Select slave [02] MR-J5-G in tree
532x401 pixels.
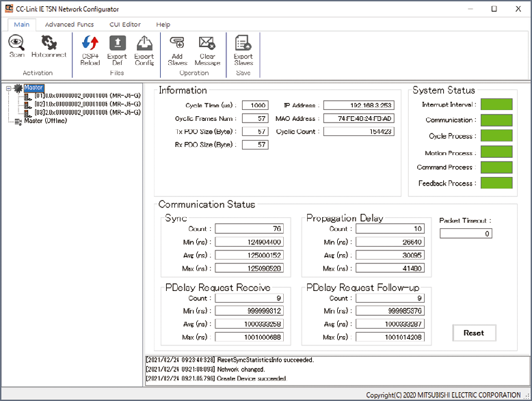click(x=88, y=104)
